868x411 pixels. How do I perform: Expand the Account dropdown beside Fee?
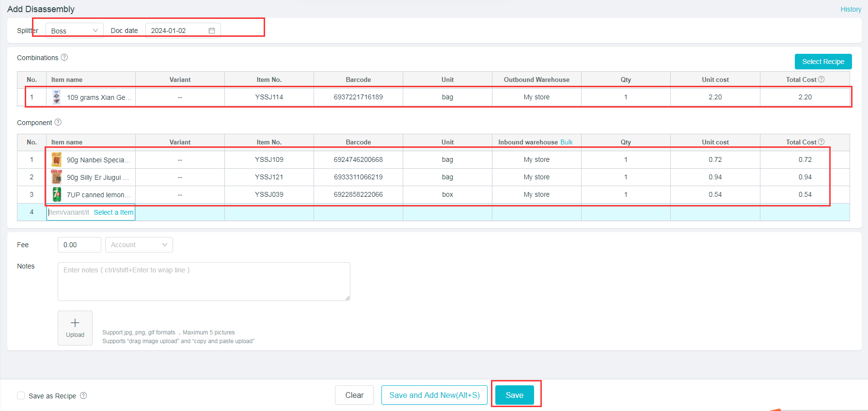pos(139,245)
